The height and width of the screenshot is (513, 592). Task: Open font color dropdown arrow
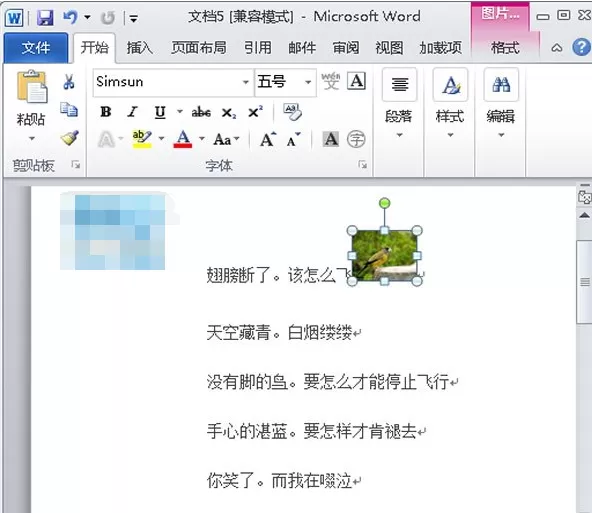202,139
